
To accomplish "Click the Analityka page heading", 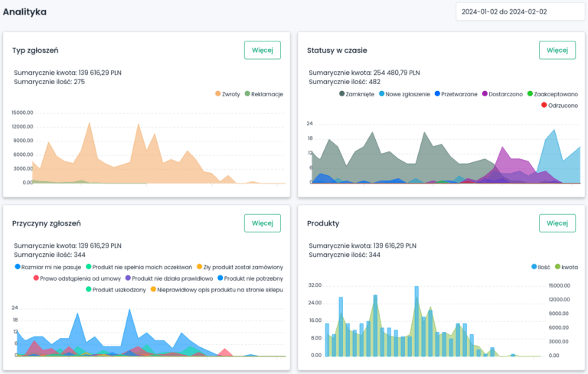I will pyautogui.click(x=24, y=11).
